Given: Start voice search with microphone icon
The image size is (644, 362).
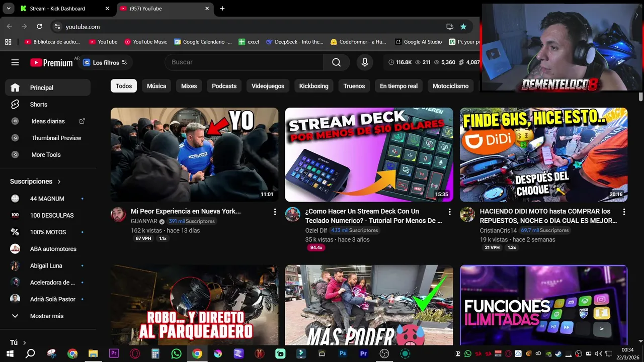Looking at the screenshot, I should [365, 62].
